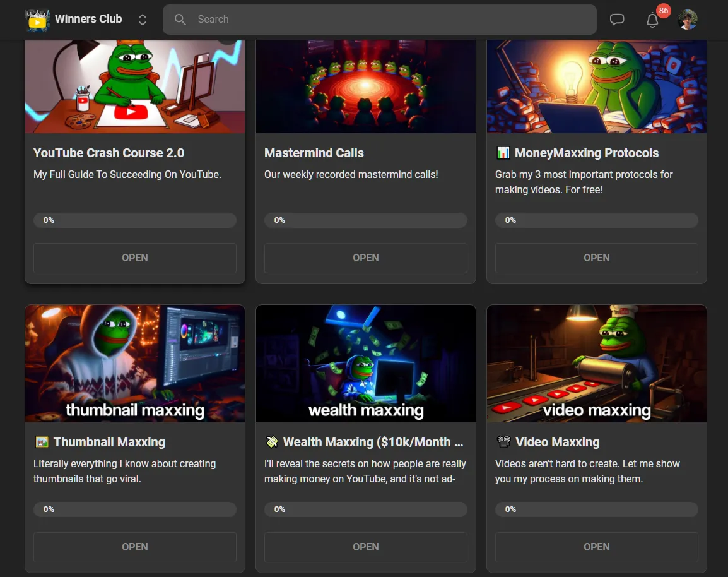
Task: Open the wealth maxxing cover image
Action: point(366,363)
